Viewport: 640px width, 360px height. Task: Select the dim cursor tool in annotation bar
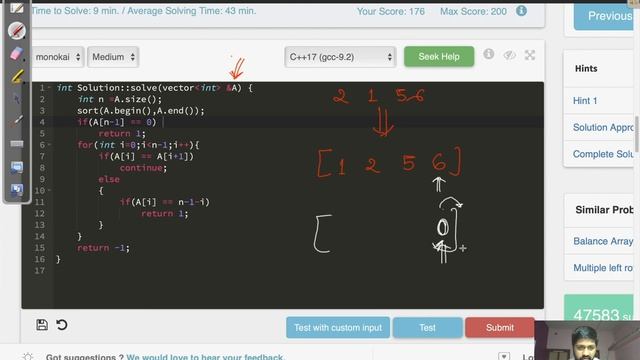pos(17,98)
